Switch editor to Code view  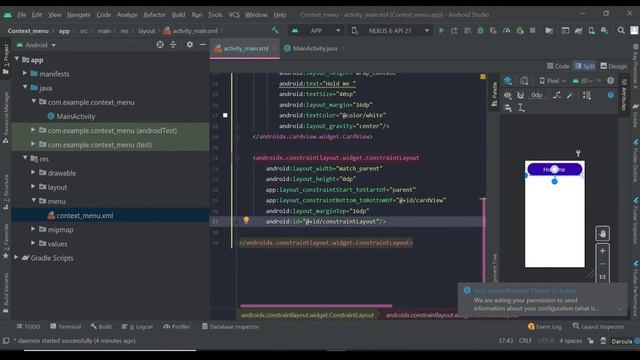[x=558, y=66]
